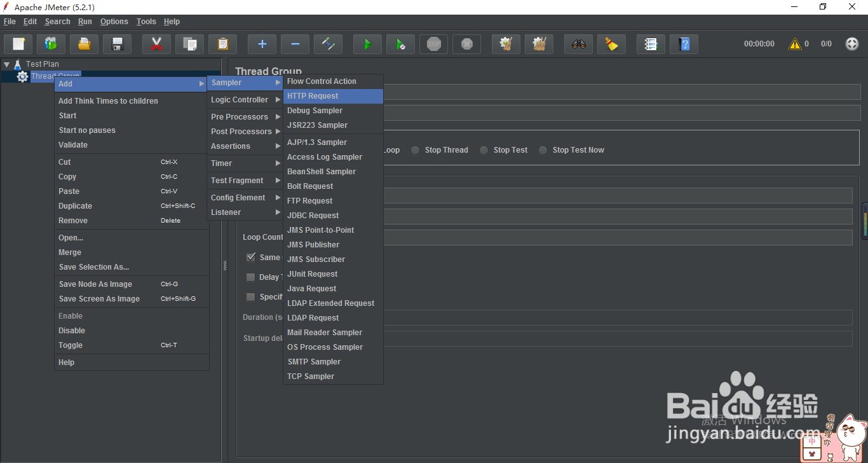The height and width of the screenshot is (463, 868).
Task: Click the Shutdown test icon
Action: (467, 44)
